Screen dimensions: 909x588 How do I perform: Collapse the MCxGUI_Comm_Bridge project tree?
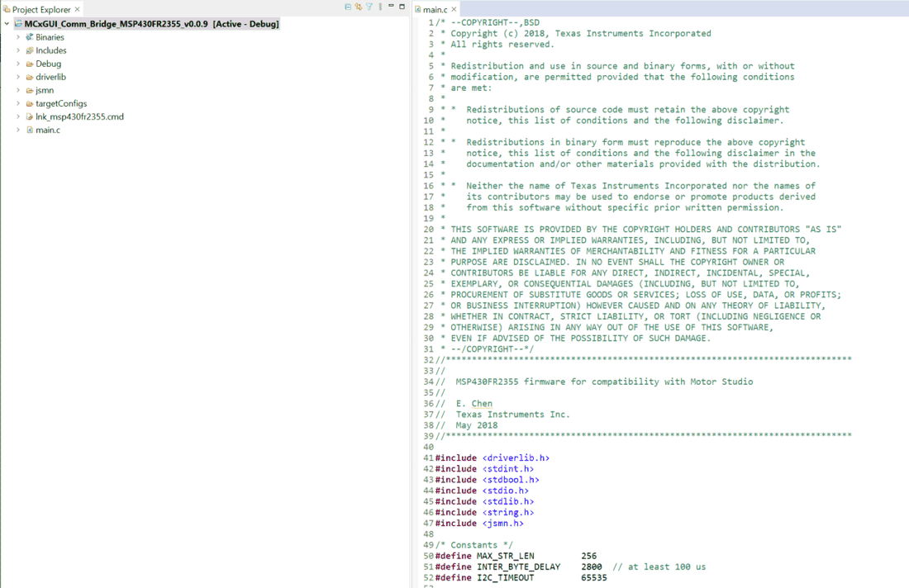pos(6,24)
